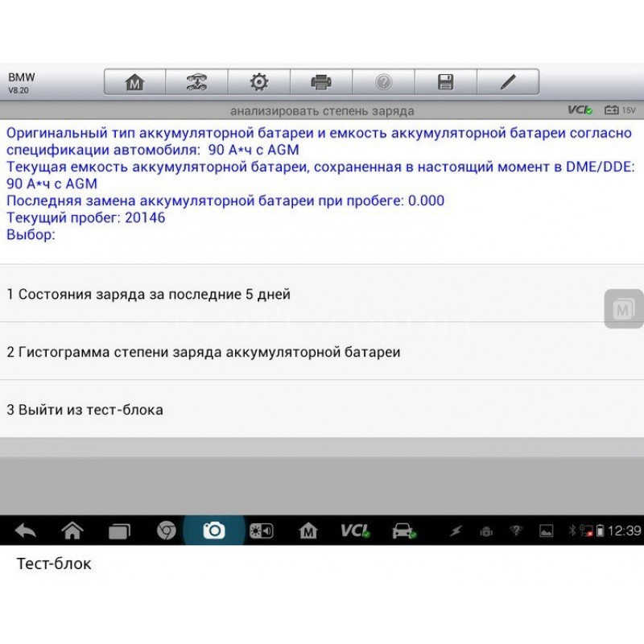Launch the Chrome browser from navigation bar

(x=167, y=530)
